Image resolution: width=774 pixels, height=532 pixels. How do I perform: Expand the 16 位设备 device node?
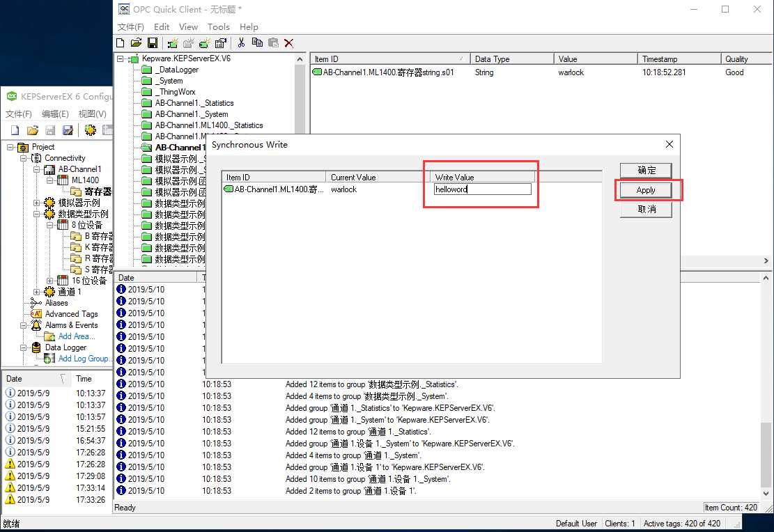tap(50, 281)
